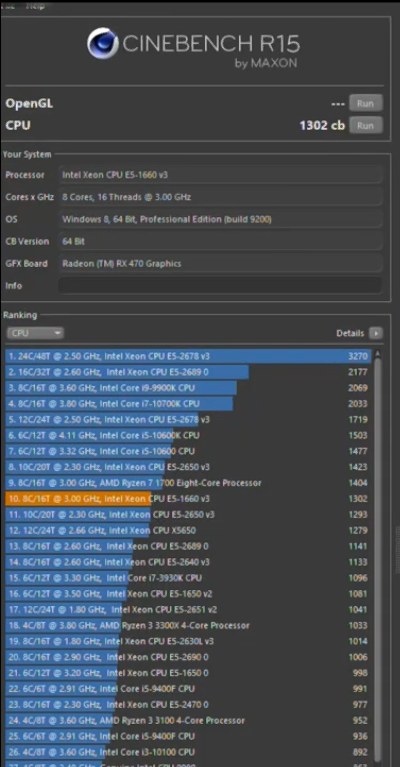Select rank 20 Xeon E5-2690 0 row

(x=188, y=657)
